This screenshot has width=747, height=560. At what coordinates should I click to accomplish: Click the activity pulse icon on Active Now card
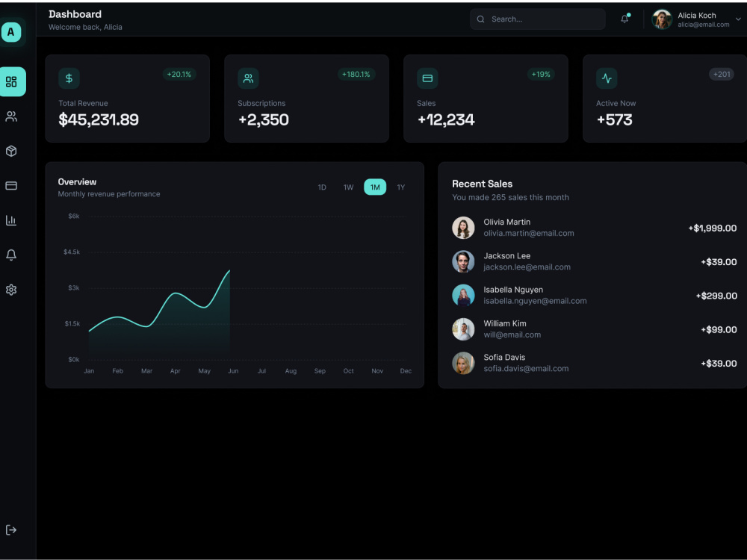[607, 78]
